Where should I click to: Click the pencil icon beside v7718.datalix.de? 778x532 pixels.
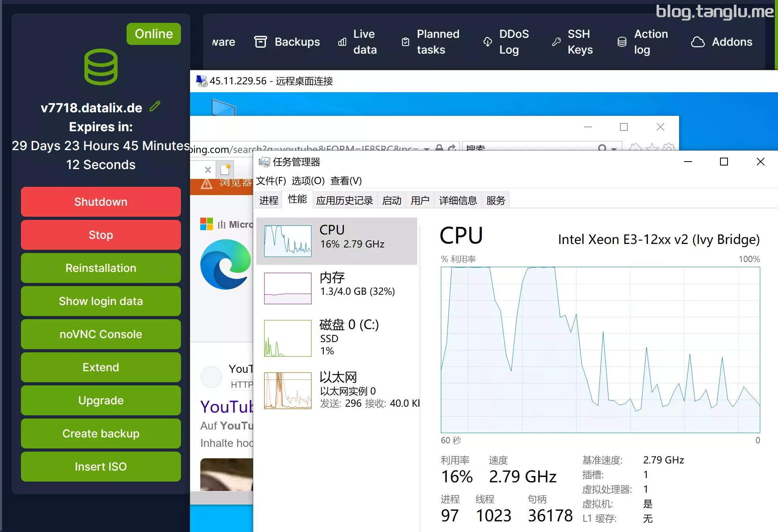pos(155,106)
